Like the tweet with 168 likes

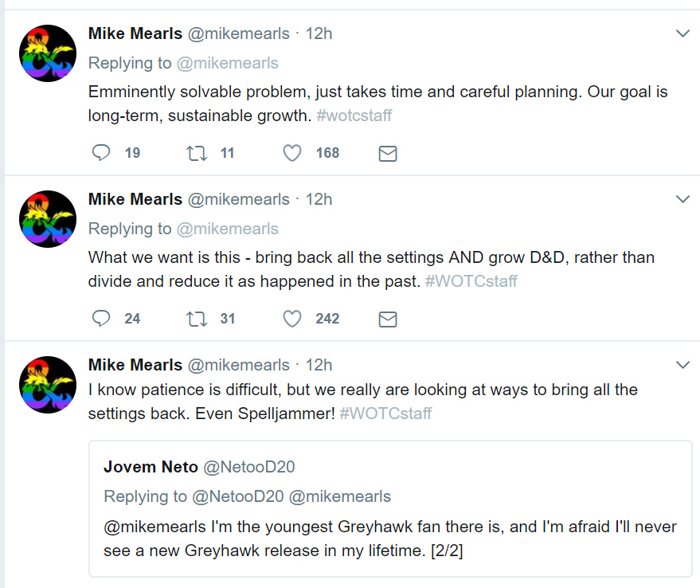(x=292, y=153)
